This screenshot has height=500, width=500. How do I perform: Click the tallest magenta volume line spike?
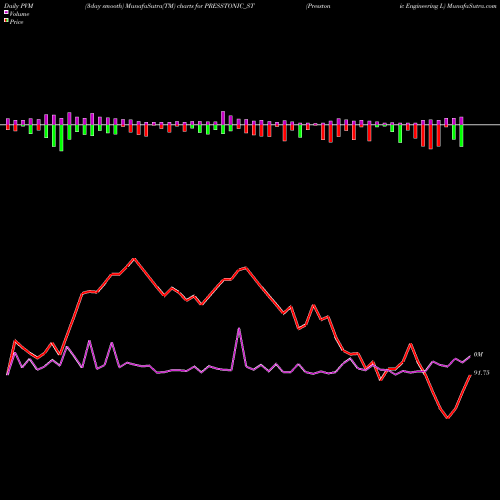[239, 329]
